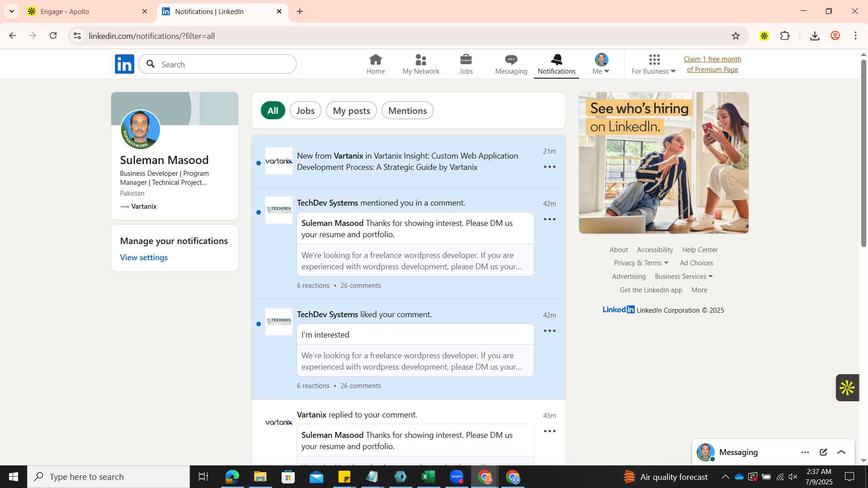868x488 pixels.
Task: Open options for TechDev liked your comment notification
Action: click(550, 331)
